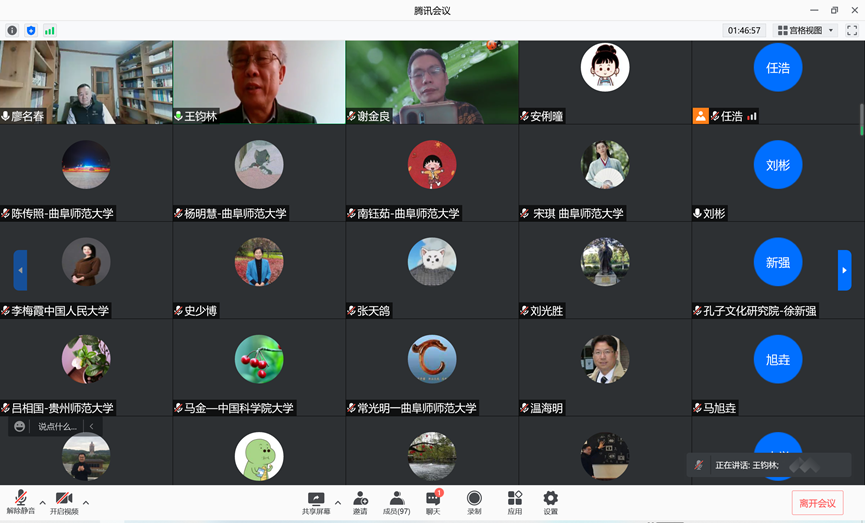Start screen sharing (共享屏幕)
Viewport: 865px width, 523px height.
pos(316,502)
